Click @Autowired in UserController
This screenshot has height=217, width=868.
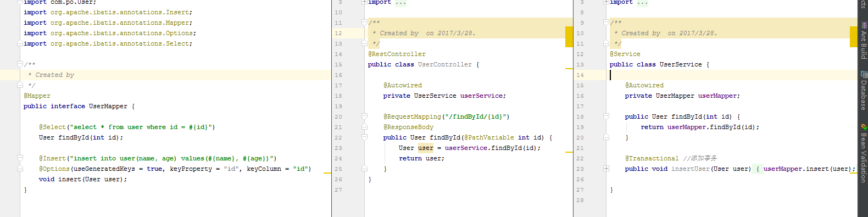tap(403, 85)
